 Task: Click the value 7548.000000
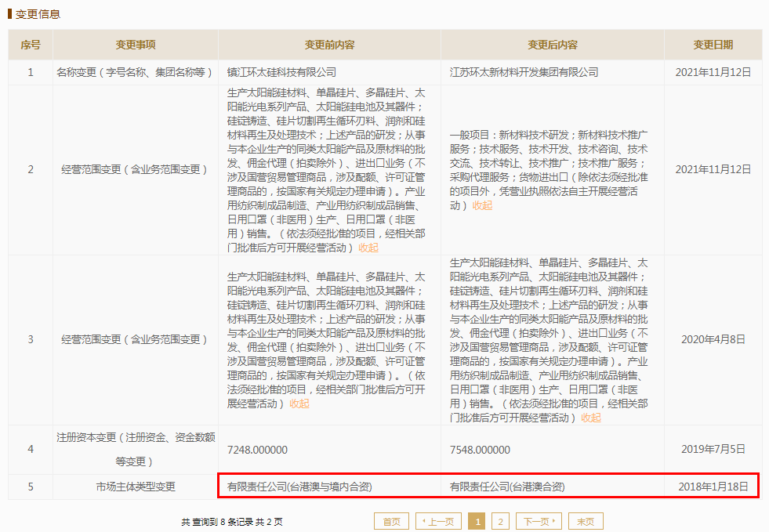[x=480, y=450]
